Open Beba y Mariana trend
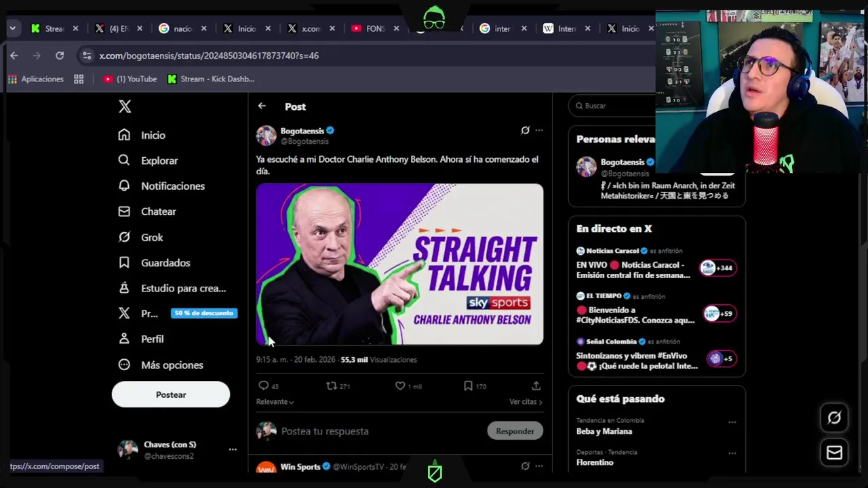 pos(604,431)
